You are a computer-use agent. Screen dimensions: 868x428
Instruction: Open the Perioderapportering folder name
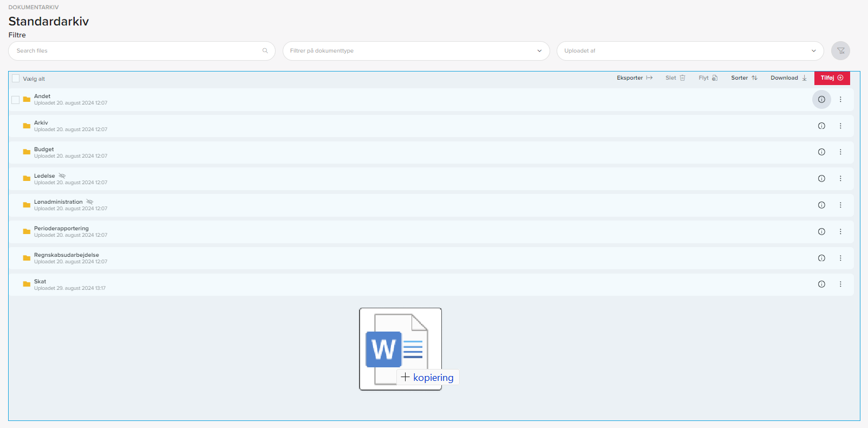click(x=61, y=229)
